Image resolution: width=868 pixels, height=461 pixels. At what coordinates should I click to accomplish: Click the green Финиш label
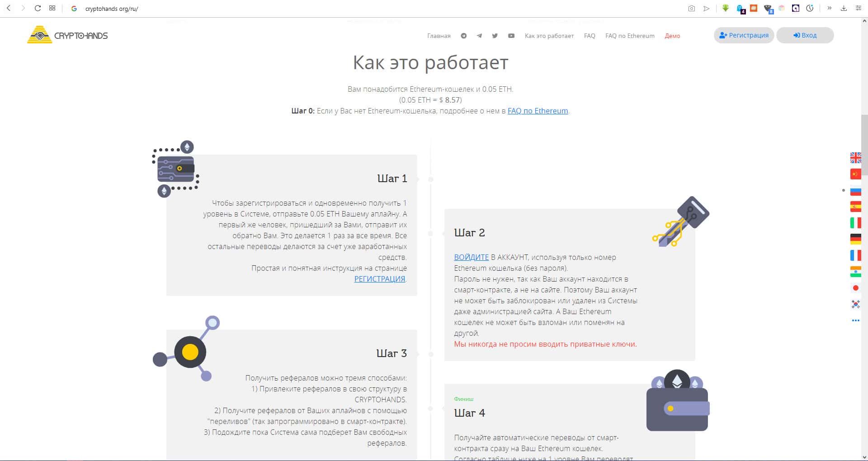point(464,399)
